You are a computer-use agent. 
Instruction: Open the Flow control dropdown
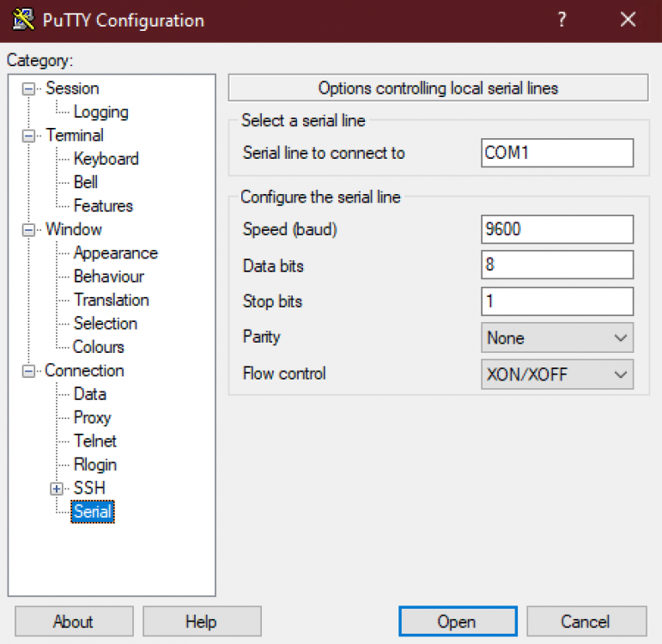(557, 374)
